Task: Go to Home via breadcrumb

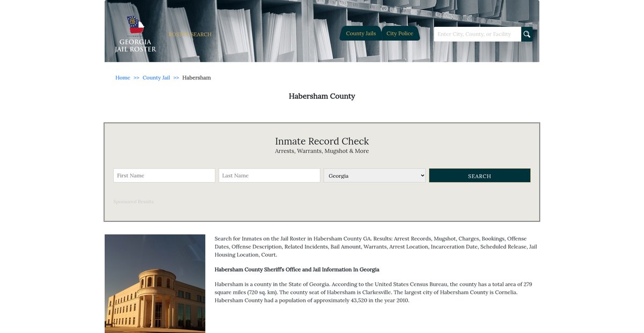Action: click(x=122, y=78)
